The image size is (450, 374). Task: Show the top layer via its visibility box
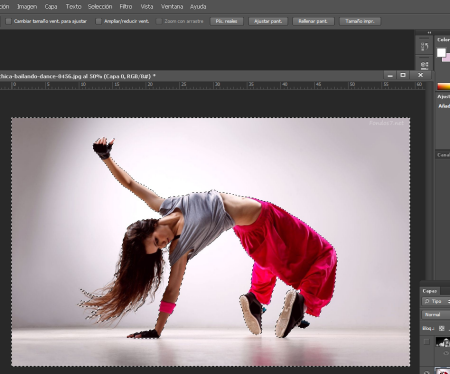tap(426, 342)
